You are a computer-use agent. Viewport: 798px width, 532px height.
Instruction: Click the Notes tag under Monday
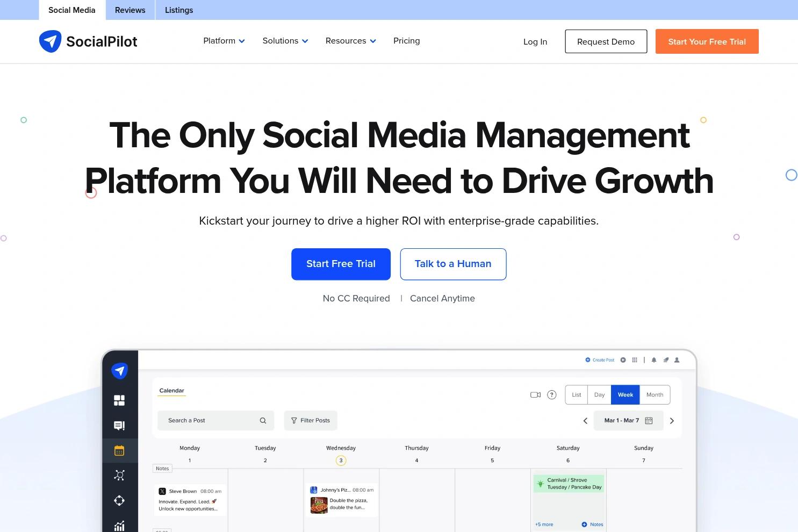click(x=162, y=469)
